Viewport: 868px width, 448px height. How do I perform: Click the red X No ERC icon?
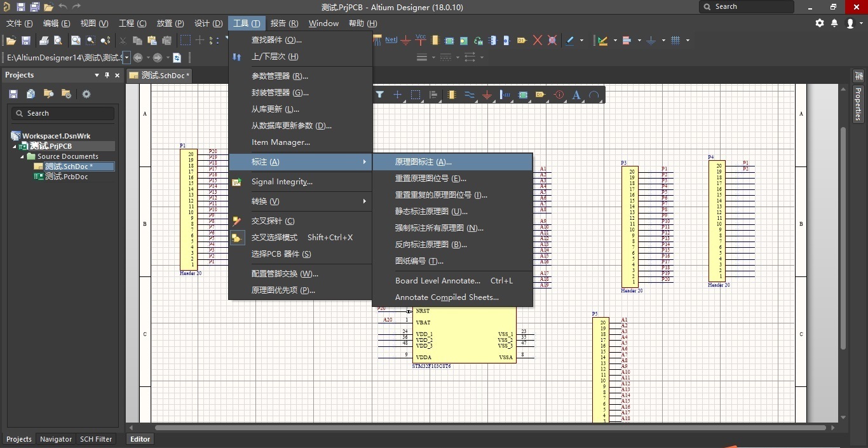537,40
